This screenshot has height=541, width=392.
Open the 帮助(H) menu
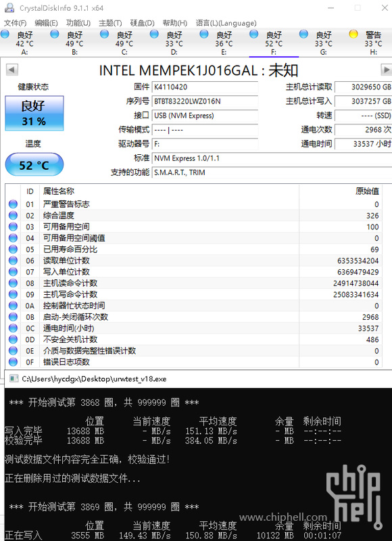coord(175,23)
